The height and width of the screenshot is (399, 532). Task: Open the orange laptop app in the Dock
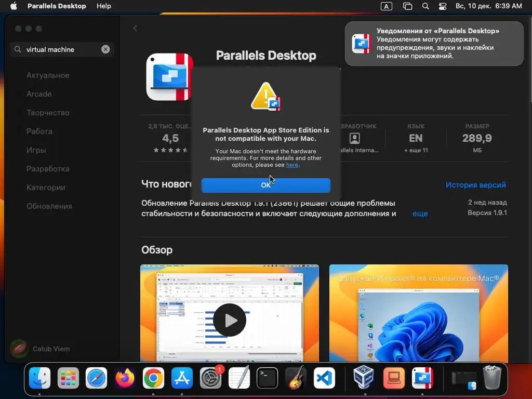394,378
